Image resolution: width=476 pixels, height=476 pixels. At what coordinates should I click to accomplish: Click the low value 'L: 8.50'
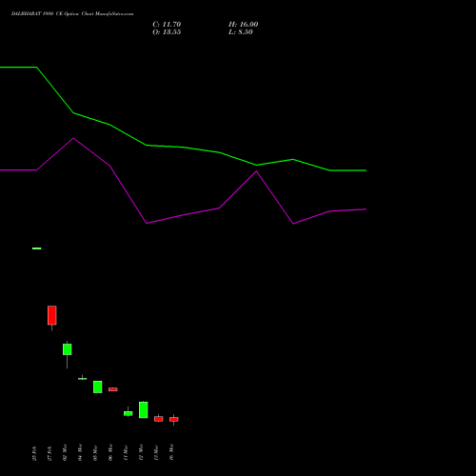[241, 32]
